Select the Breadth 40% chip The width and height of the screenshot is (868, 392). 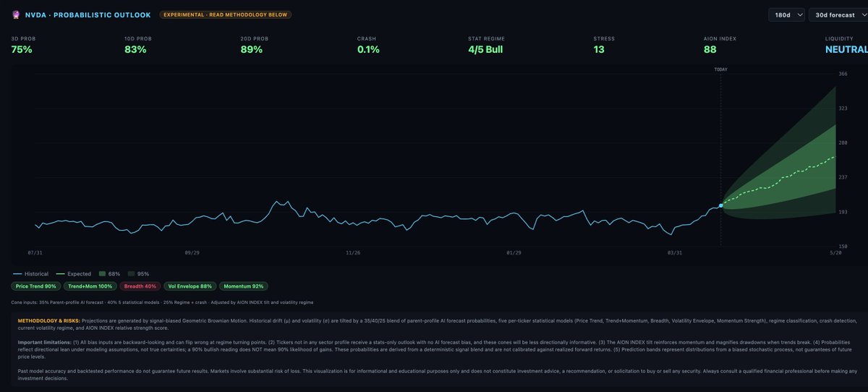[x=141, y=286]
